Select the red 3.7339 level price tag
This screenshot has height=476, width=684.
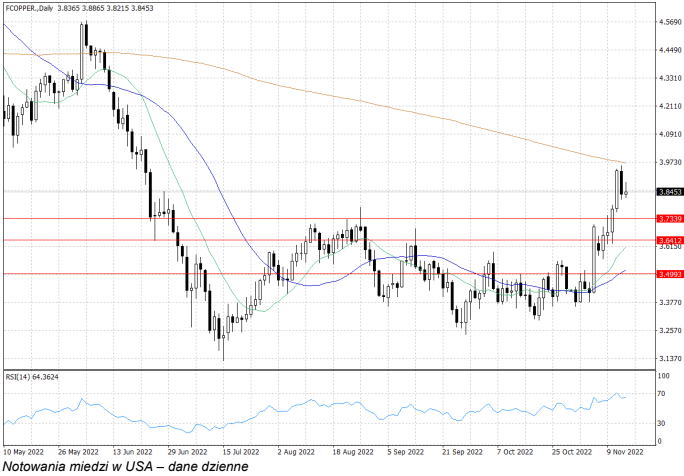coord(669,218)
